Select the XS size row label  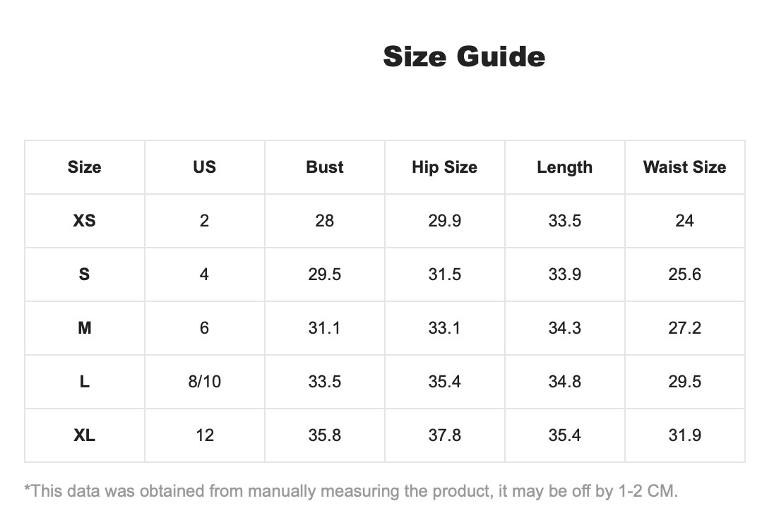(x=85, y=220)
